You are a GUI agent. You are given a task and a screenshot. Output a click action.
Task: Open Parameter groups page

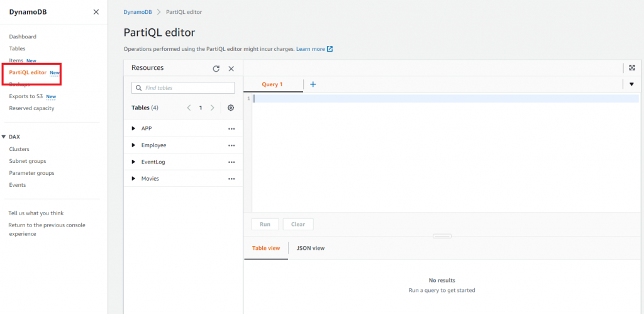click(x=31, y=173)
